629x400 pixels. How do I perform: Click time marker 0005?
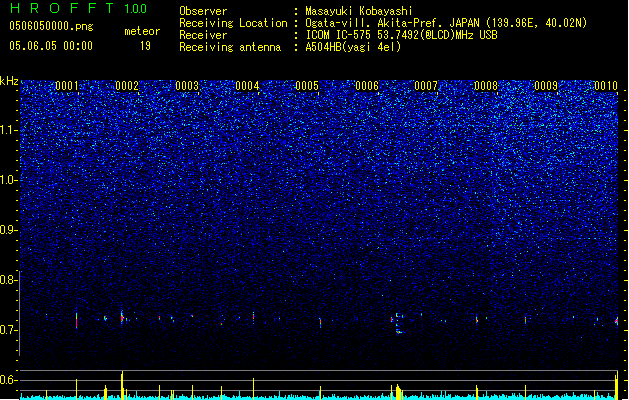[x=307, y=85]
